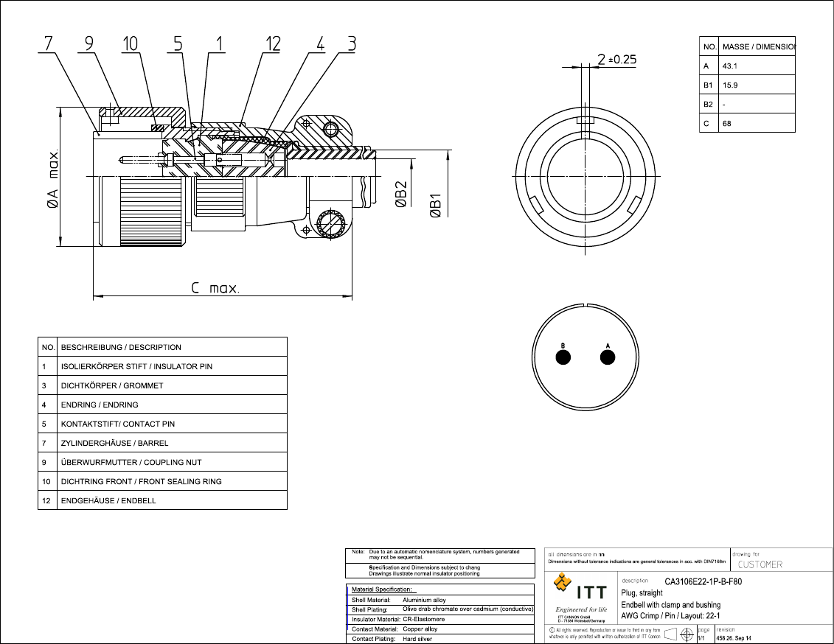Click the 'Plug, straight' description line
The image size is (834, 644).
(642, 593)
